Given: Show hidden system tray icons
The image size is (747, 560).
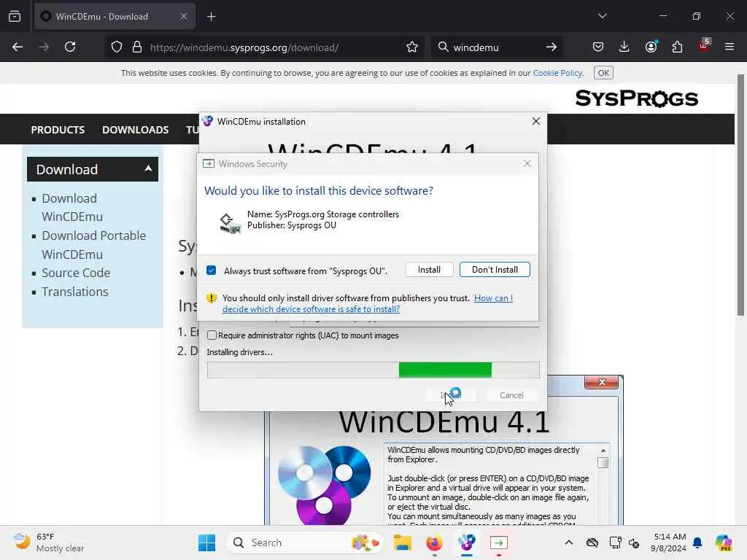Looking at the screenshot, I should coord(569,542).
